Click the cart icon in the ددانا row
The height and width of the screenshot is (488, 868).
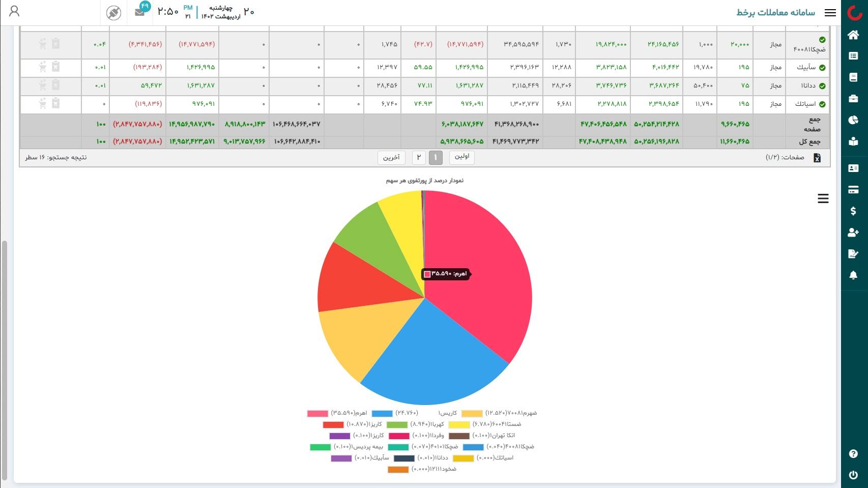coord(42,85)
